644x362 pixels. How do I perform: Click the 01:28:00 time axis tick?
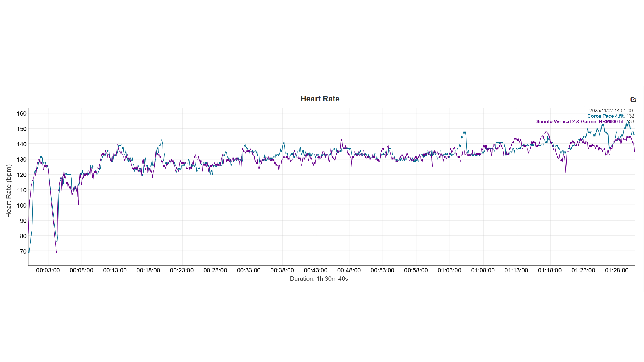(617, 270)
